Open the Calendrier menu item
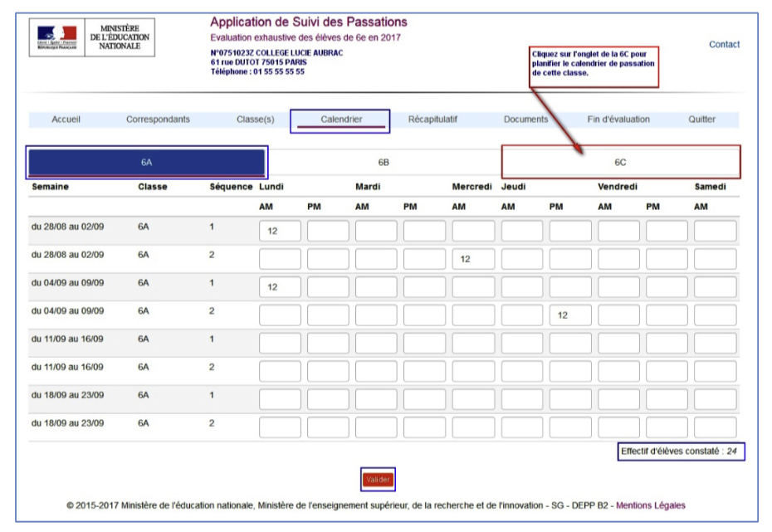772x532 pixels. 341,119
